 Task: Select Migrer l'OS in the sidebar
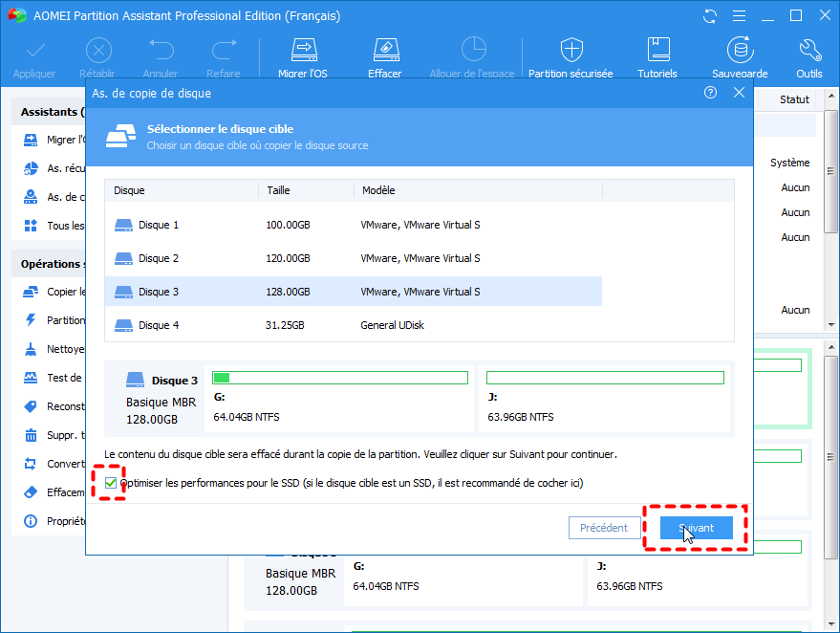(x=54, y=140)
